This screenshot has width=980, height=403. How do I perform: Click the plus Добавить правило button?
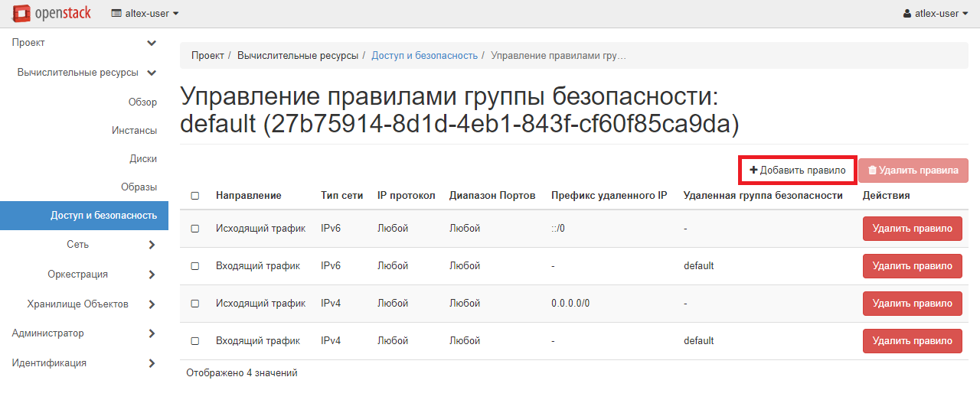(797, 171)
